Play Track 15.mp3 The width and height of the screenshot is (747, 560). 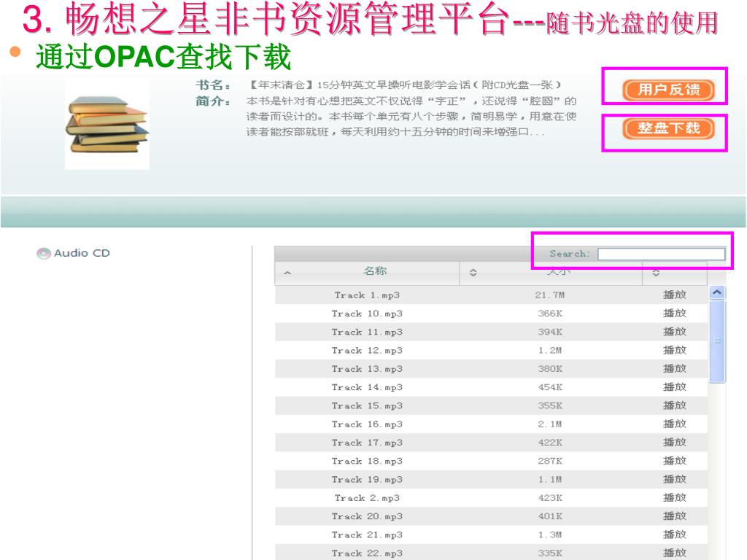click(675, 405)
